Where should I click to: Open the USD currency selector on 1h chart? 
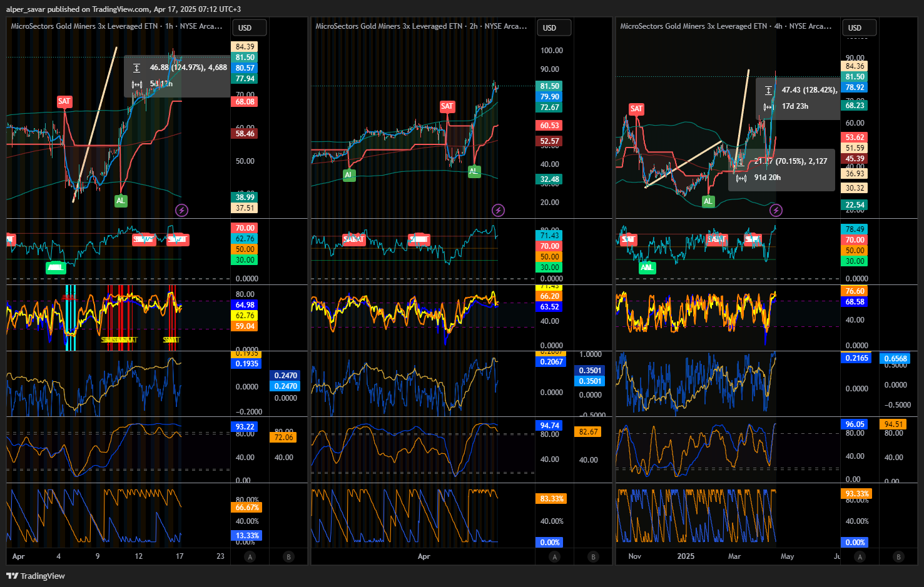coord(250,28)
